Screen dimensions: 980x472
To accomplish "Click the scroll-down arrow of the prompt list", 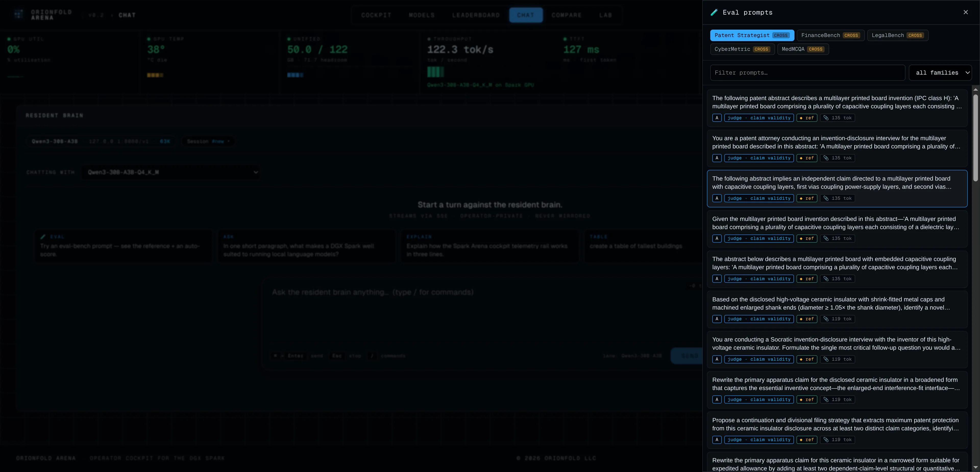I will [x=975, y=467].
